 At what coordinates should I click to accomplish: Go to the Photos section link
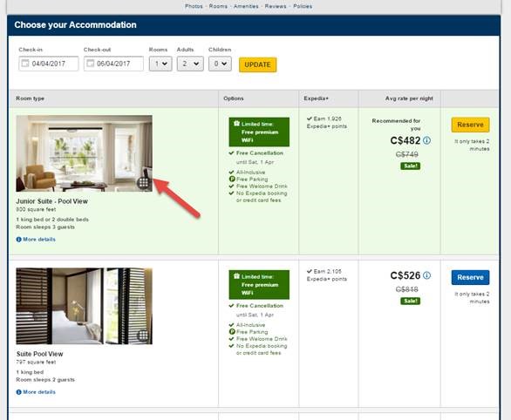[194, 6]
